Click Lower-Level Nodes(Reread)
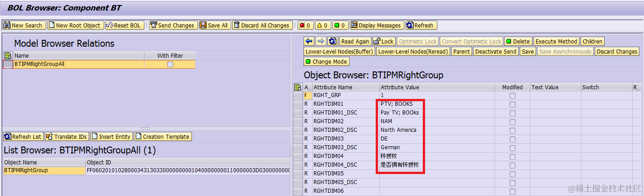The height and width of the screenshot is (196, 644). 413,51
